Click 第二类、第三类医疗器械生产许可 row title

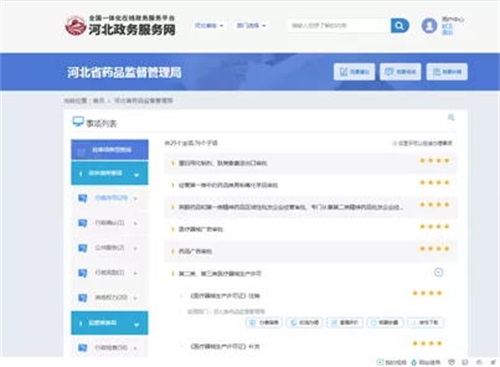coord(220,273)
